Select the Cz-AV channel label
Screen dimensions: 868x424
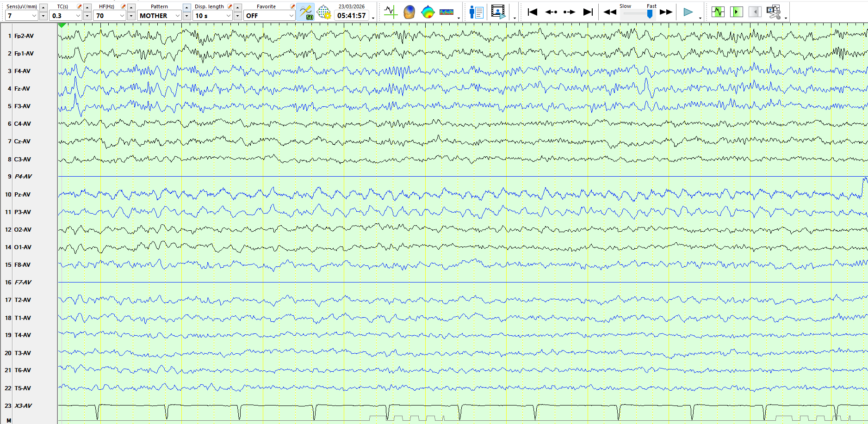tap(23, 141)
